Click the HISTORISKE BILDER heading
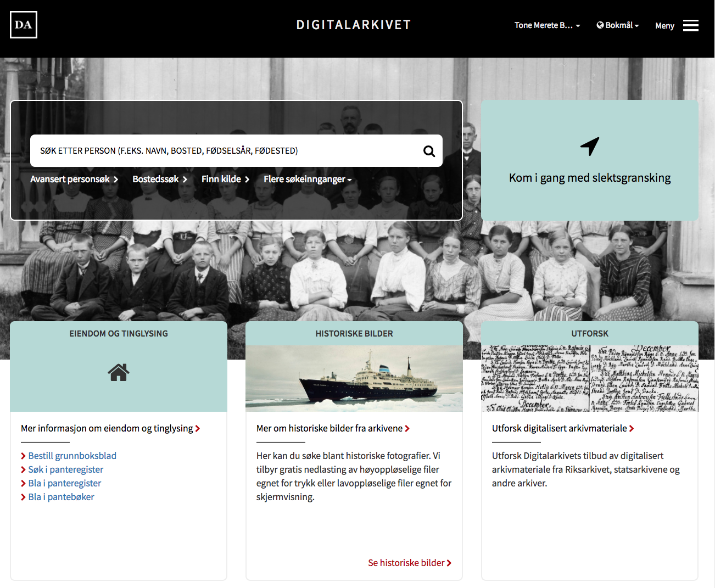 click(354, 333)
